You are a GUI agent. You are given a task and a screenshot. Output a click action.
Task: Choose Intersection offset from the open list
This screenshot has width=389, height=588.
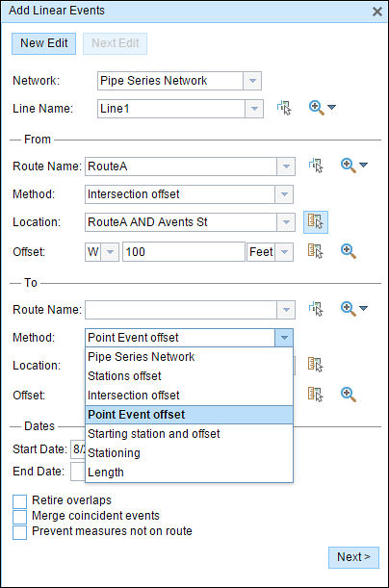[189, 396]
